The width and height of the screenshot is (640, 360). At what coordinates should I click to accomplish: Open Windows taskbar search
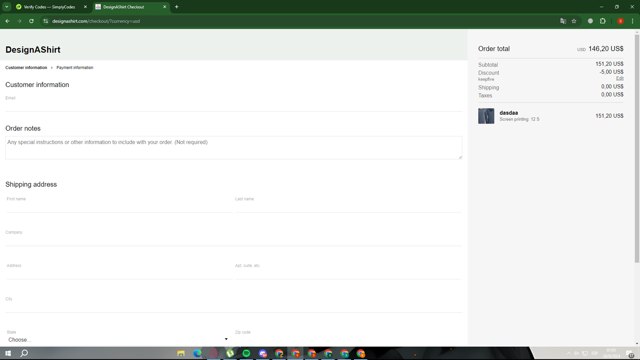pyautogui.click(x=24, y=353)
